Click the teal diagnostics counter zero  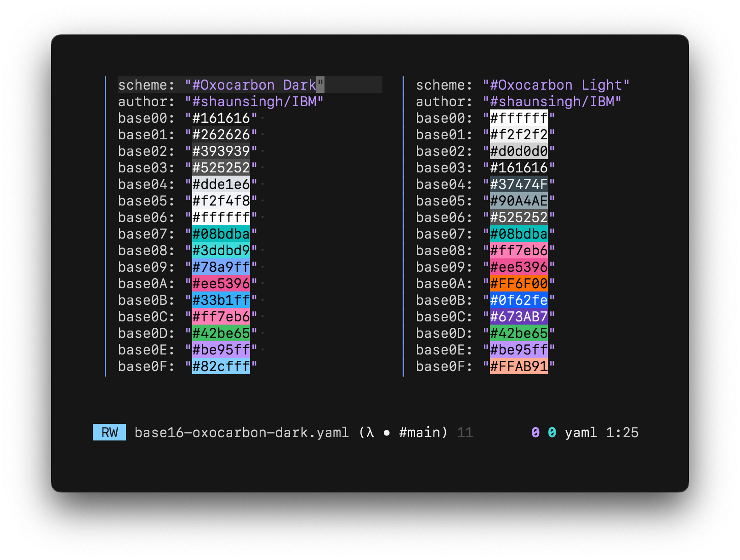point(552,432)
